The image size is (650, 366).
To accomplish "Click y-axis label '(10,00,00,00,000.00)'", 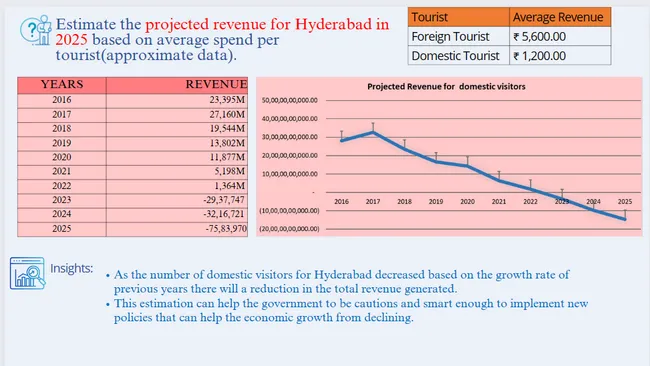I will click(x=289, y=211).
